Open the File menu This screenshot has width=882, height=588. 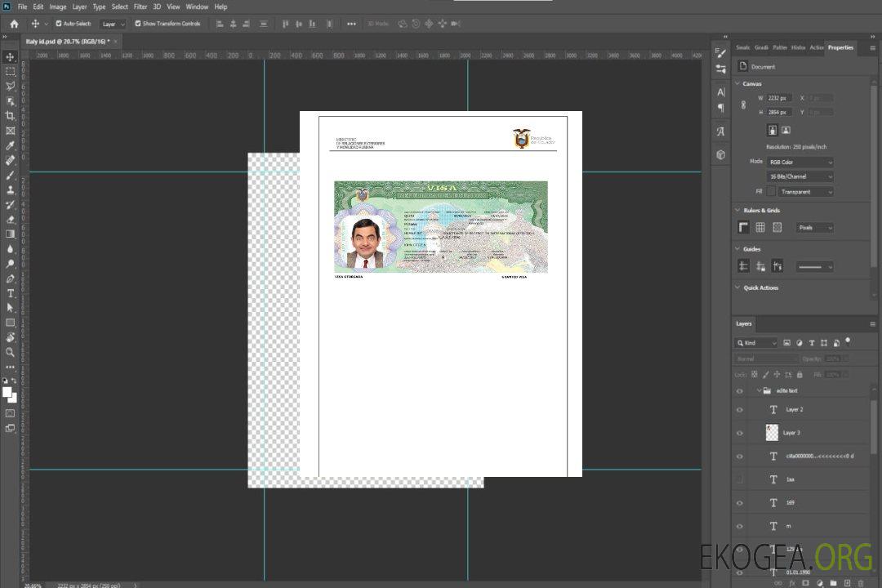[23, 7]
